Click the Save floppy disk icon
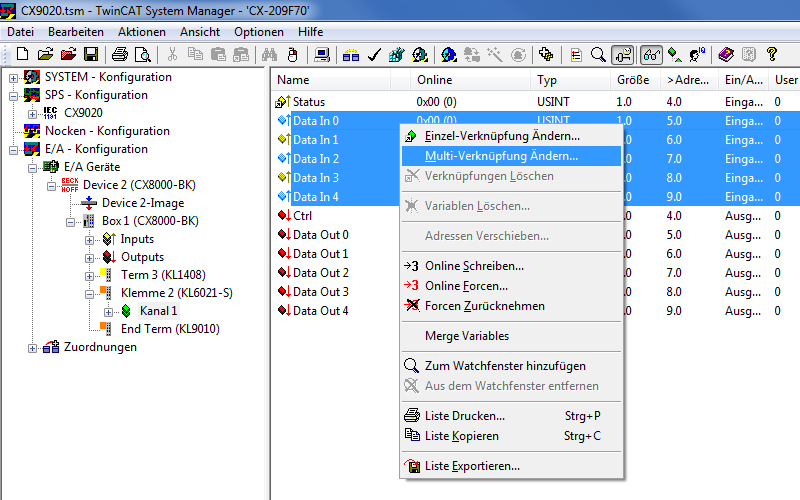The height and width of the screenshot is (500, 800). pyautogui.click(x=91, y=54)
